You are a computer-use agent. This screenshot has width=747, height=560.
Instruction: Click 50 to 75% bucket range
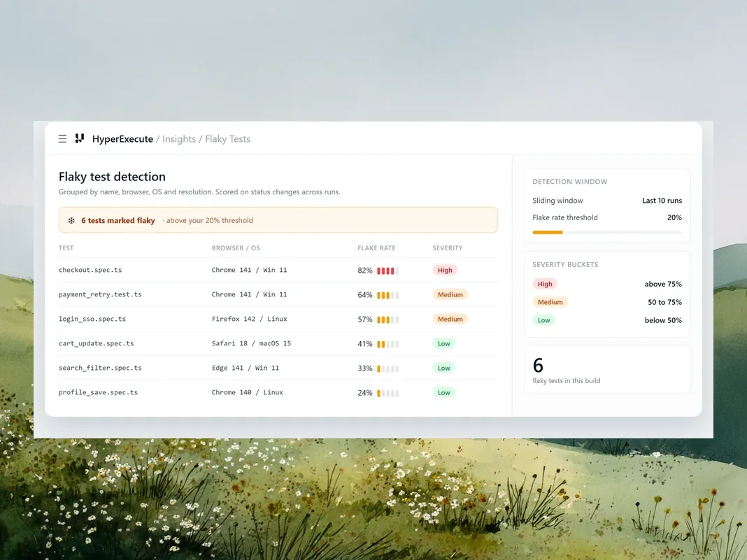(x=664, y=302)
